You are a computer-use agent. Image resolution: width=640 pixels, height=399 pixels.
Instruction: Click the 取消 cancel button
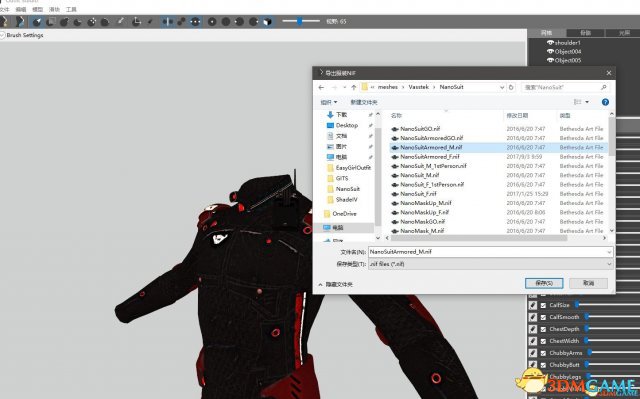589,283
